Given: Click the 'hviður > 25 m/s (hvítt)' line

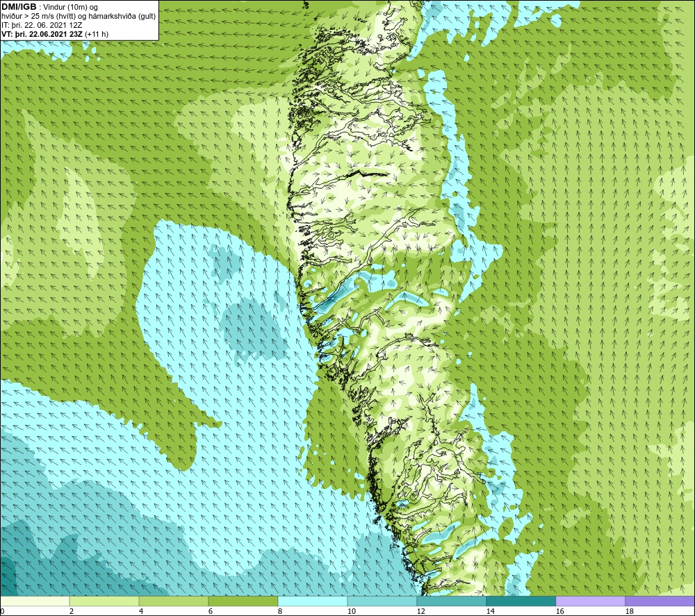Looking at the screenshot, I should [x=38, y=17].
